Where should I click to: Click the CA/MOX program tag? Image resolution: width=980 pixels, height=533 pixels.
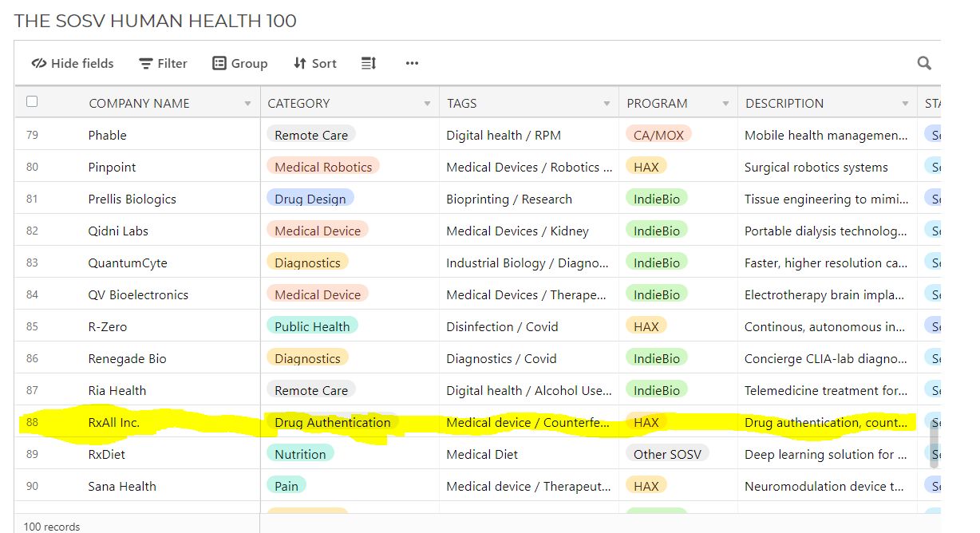(658, 135)
